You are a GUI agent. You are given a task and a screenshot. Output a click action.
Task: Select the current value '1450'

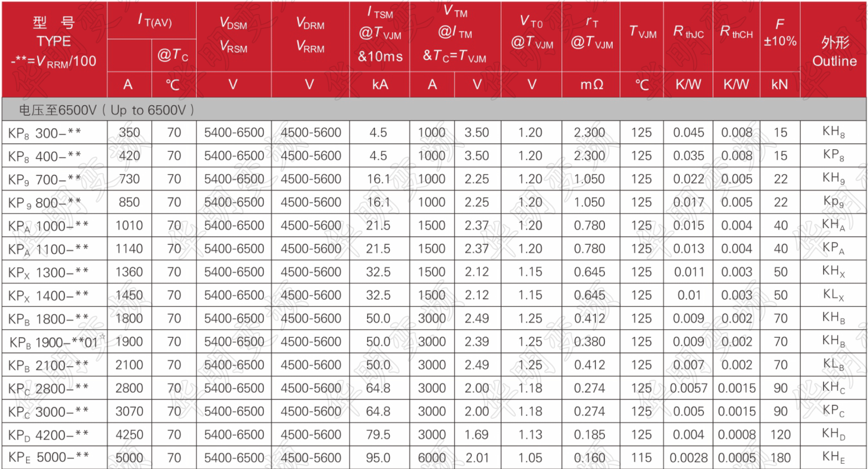point(129,295)
